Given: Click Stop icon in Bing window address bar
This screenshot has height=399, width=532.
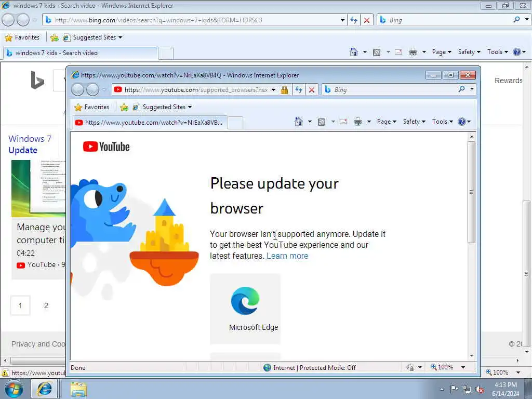Looking at the screenshot, I should click(x=366, y=20).
